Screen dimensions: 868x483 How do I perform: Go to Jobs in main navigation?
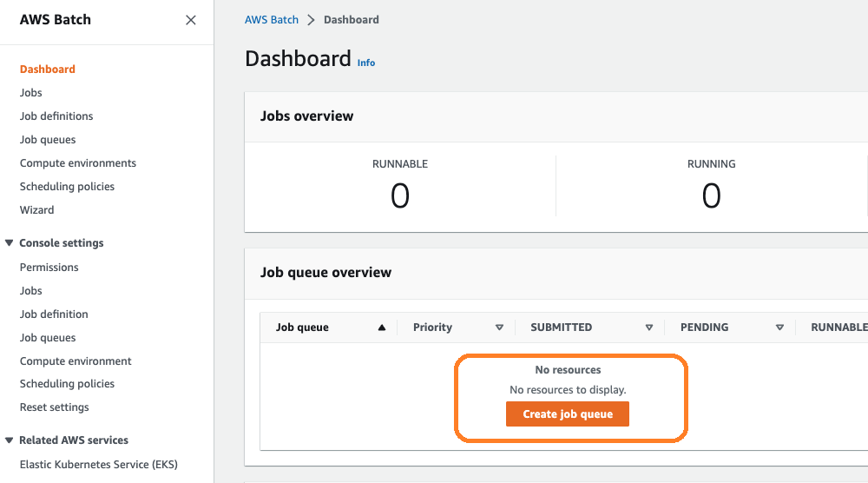pyautogui.click(x=31, y=92)
